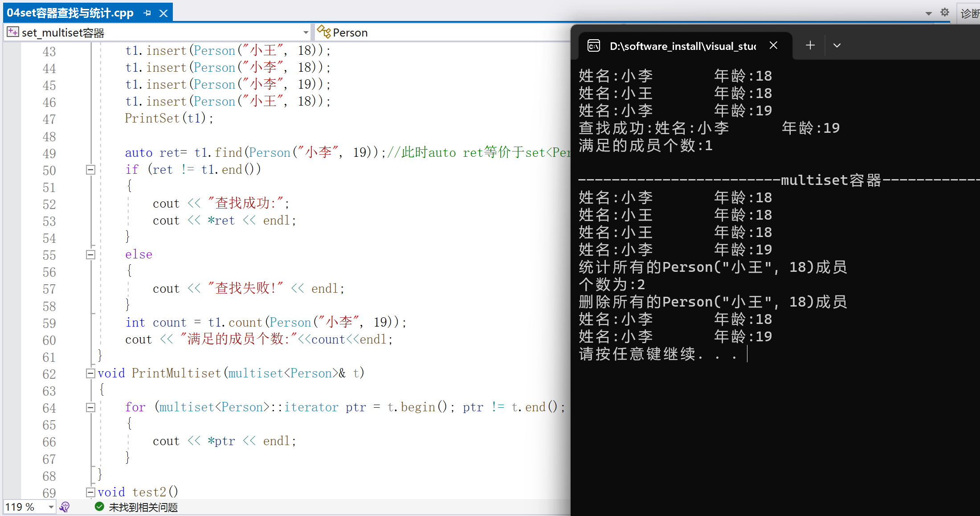Viewport: 980px width, 516px height.
Task: Click the console terminal tab icon
Action: 594,45
